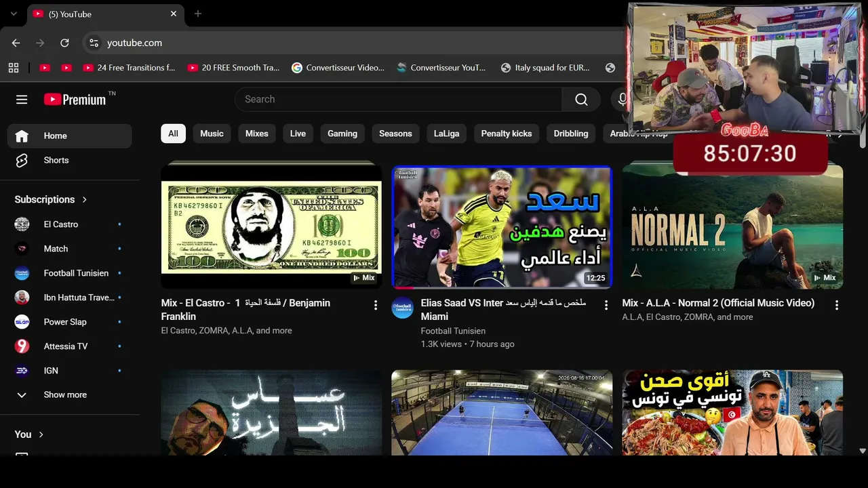
Task: Focus the YouTube Search field
Action: 398,100
